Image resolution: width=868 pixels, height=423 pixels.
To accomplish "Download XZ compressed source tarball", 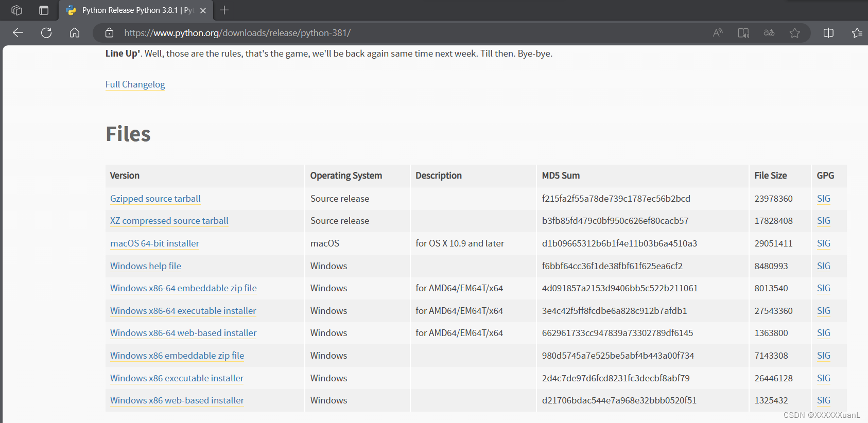I will point(169,221).
